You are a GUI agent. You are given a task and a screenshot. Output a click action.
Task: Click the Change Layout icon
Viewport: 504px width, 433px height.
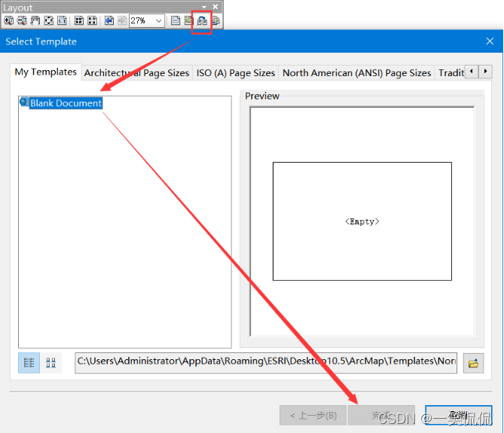click(x=202, y=21)
